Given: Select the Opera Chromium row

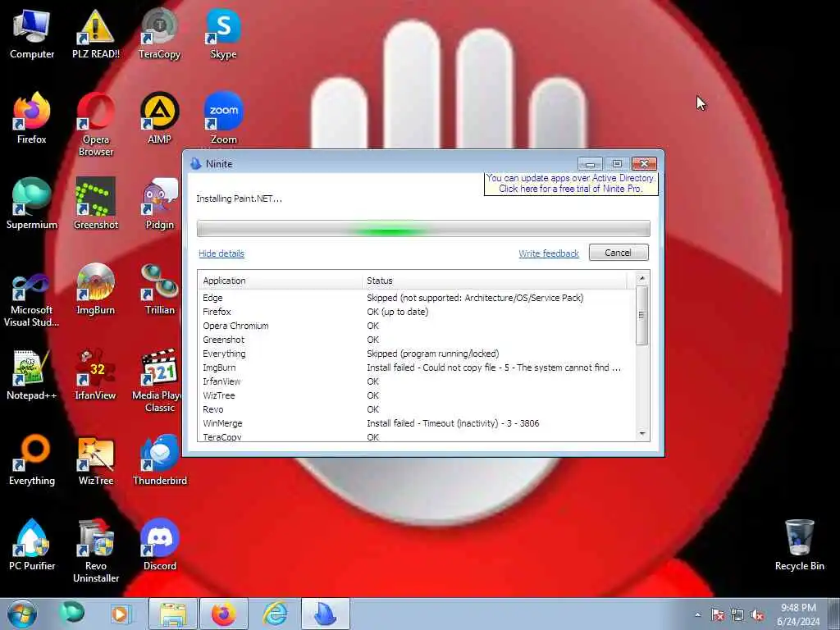Looking at the screenshot, I should point(416,326).
